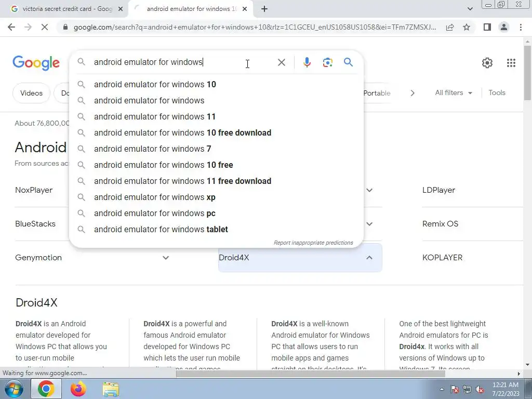Start voice search with microphone icon
This screenshot has width=532, height=399.
(307, 62)
